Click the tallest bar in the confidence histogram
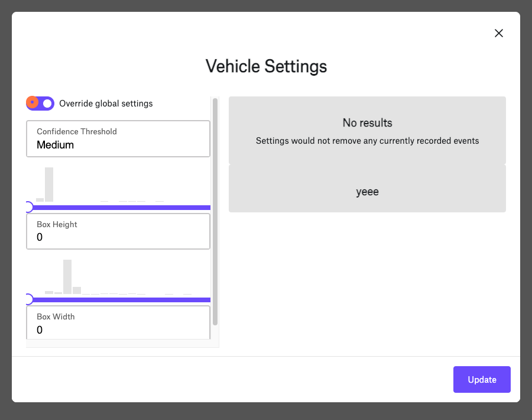The width and height of the screenshot is (532, 420). coord(49,185)
